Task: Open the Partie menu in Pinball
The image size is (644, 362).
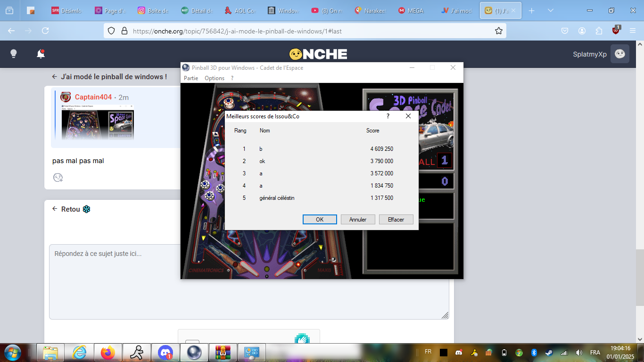Action: click(191, 78)
